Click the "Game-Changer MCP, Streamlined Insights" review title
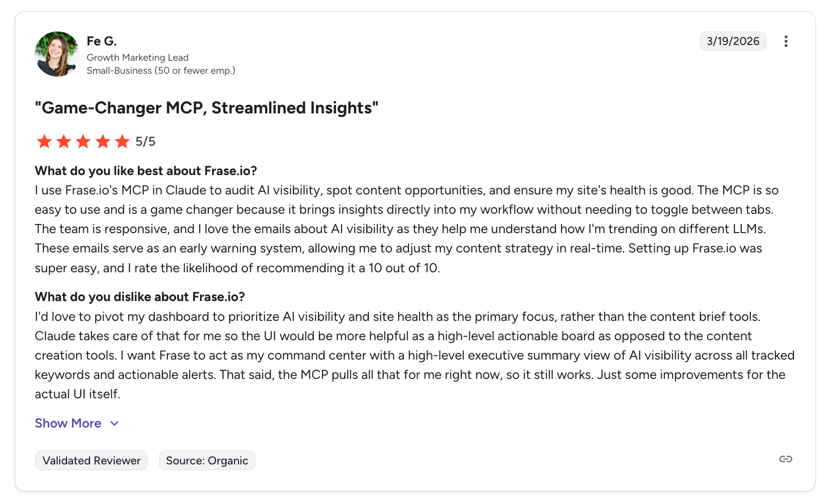This screenshot has width=834, height=504. 206,108
